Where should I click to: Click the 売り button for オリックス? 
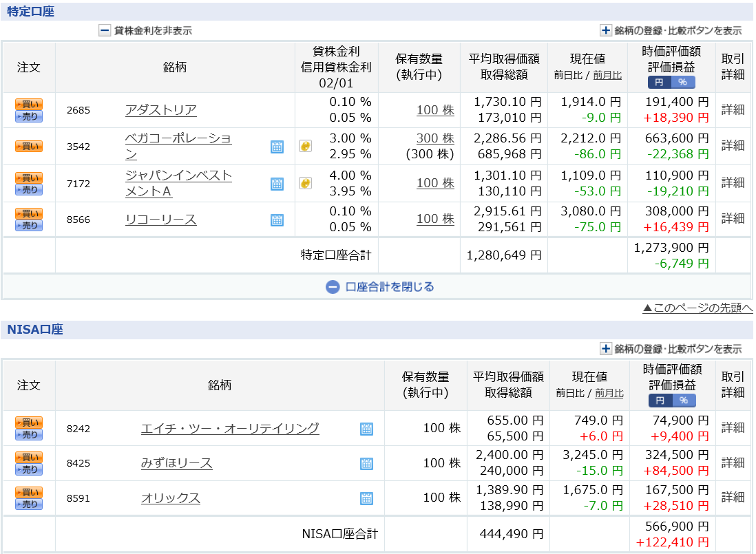[29, 504]
